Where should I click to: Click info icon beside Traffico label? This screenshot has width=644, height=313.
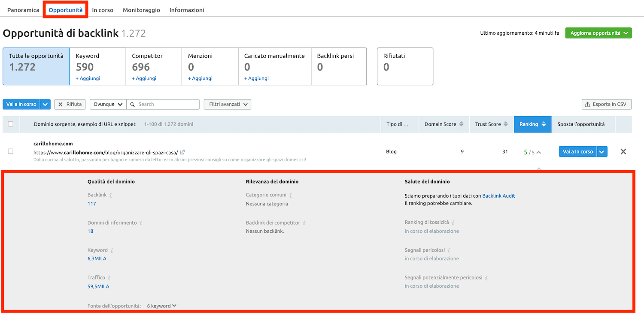109,278
